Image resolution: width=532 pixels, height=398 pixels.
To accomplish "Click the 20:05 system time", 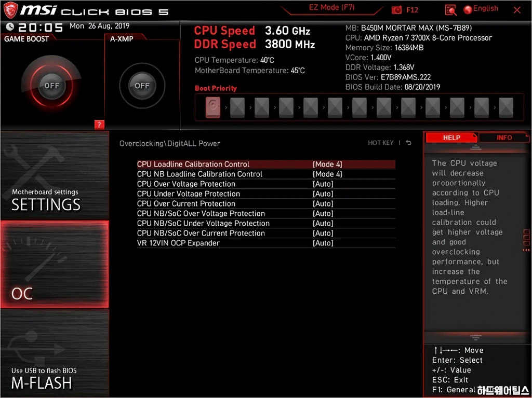I will [x=41, y=27].
